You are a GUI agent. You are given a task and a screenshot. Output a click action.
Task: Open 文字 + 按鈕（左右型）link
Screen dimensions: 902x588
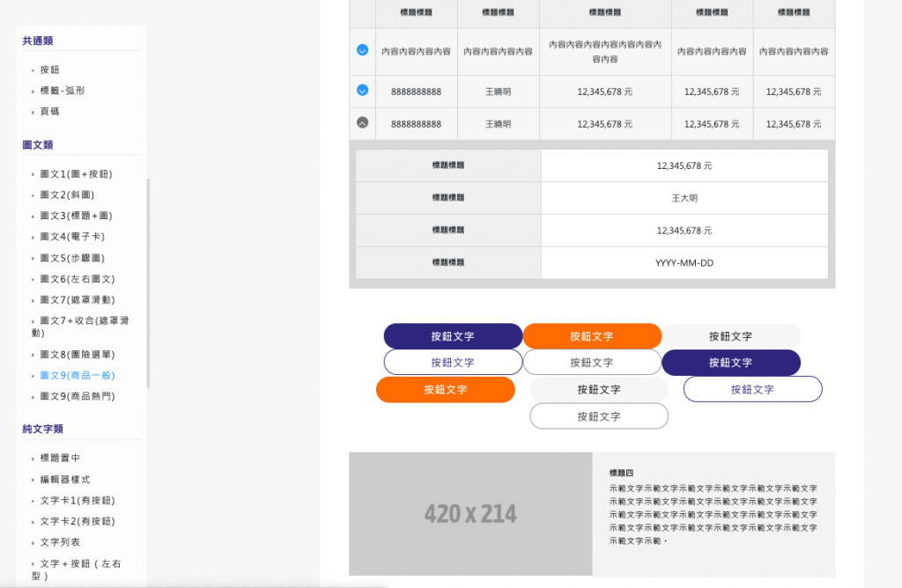pos(76,570)
